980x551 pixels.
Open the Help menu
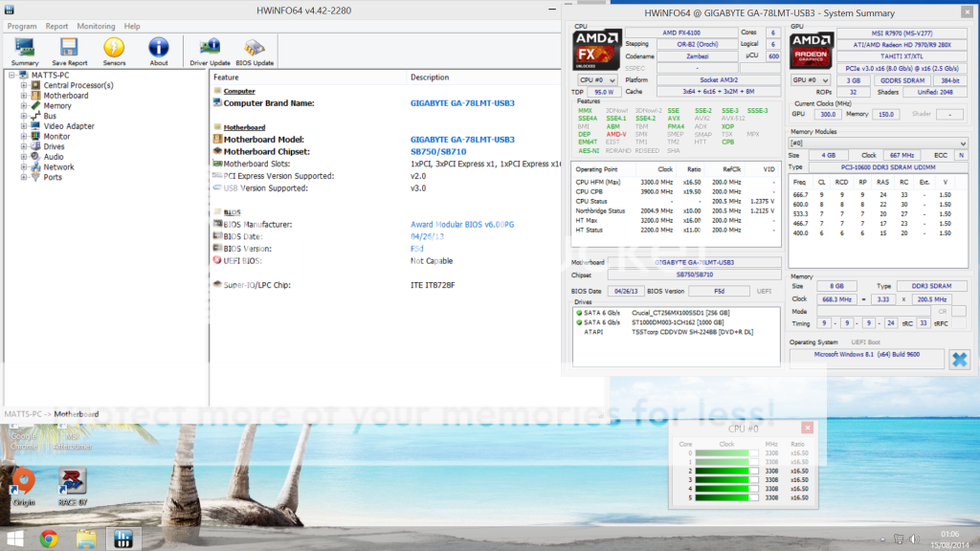(132, 26)
